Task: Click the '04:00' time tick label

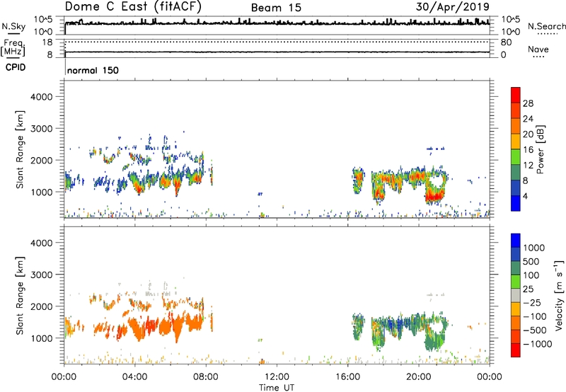Action: 134,377
